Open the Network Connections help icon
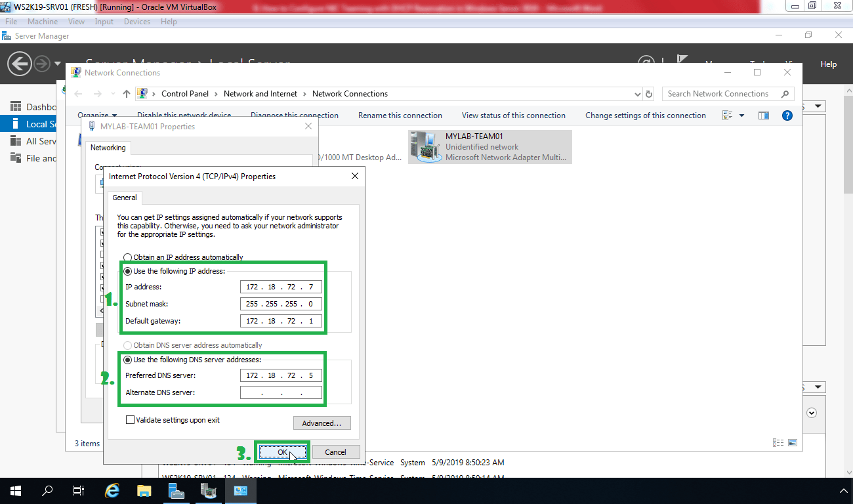The width and height of the screenshot is (853, 504). tap(787, 115)
